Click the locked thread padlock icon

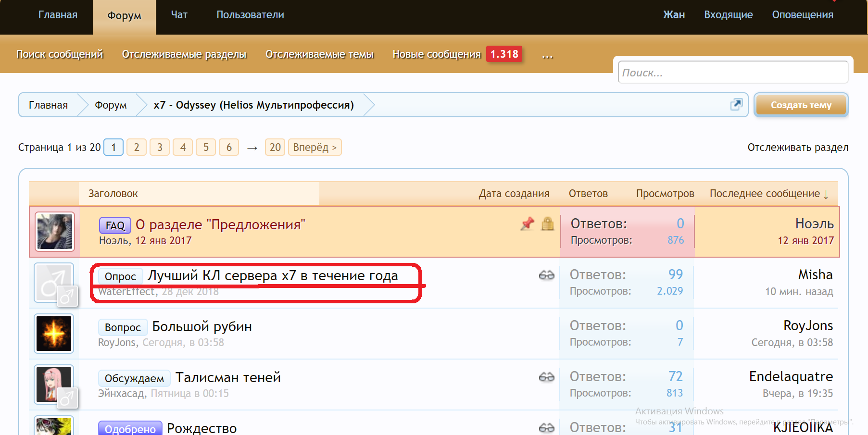click(547, 224)
